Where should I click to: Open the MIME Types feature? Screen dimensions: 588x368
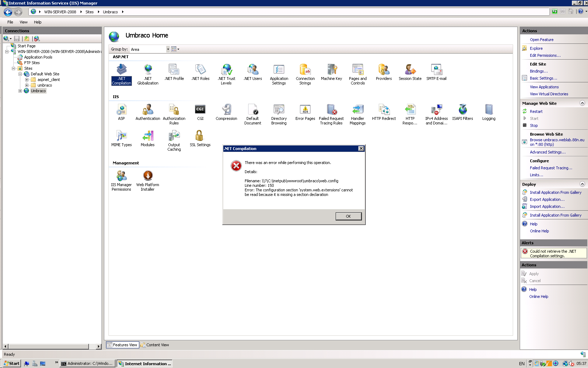coord(121,138)
